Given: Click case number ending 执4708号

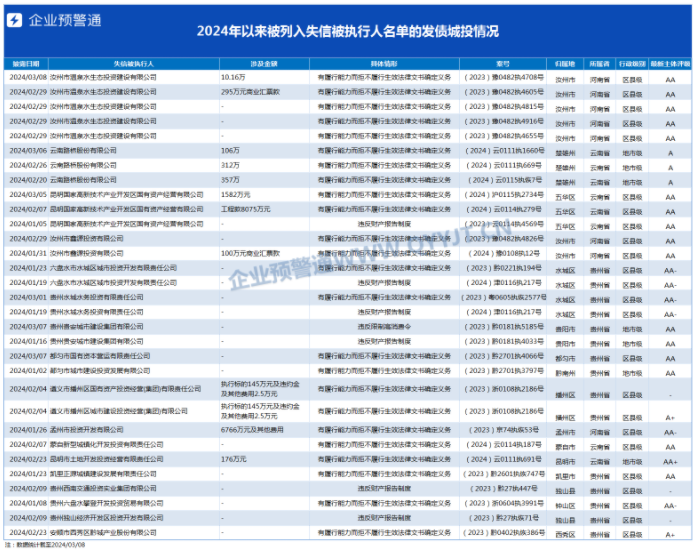Looking at the screenshot, I should click(x=503, y=77).
